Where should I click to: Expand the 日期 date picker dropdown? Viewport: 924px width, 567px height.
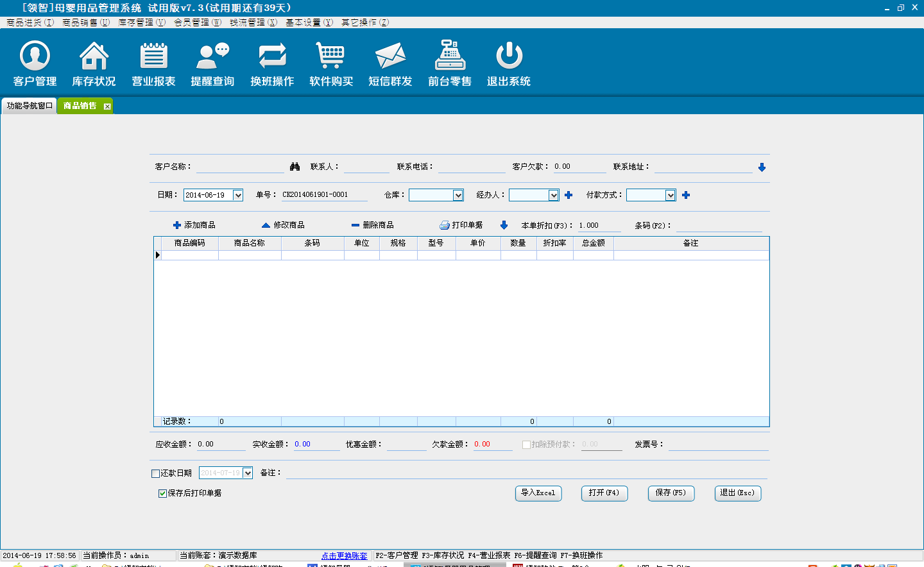pos(237,195)
